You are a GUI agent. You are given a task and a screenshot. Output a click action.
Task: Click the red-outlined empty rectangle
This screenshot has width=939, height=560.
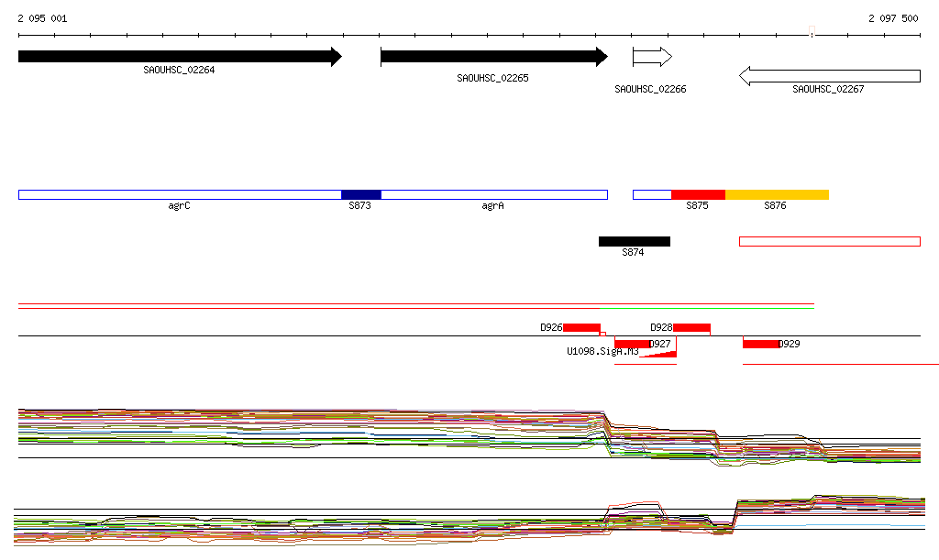pyautogui.click(x=829, y=241)
